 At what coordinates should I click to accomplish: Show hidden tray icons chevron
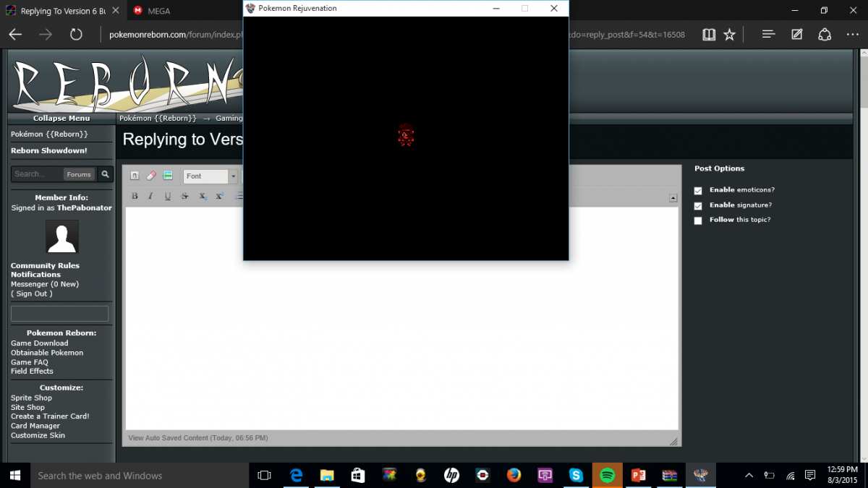pyautogui.click(x=749, y=475)
